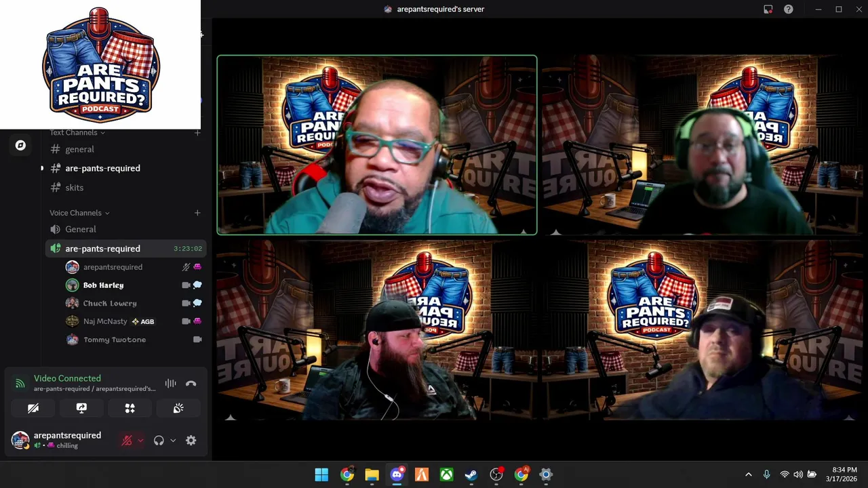This screenshot has height=488, width=868.
Task: Click arepantsrequired in the voice channel list
Action: pyautogui.click(x=113, y=267)
